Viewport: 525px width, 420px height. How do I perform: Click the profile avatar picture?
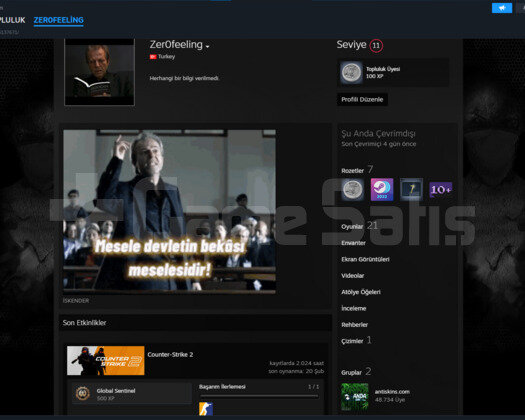pos(99,71)
